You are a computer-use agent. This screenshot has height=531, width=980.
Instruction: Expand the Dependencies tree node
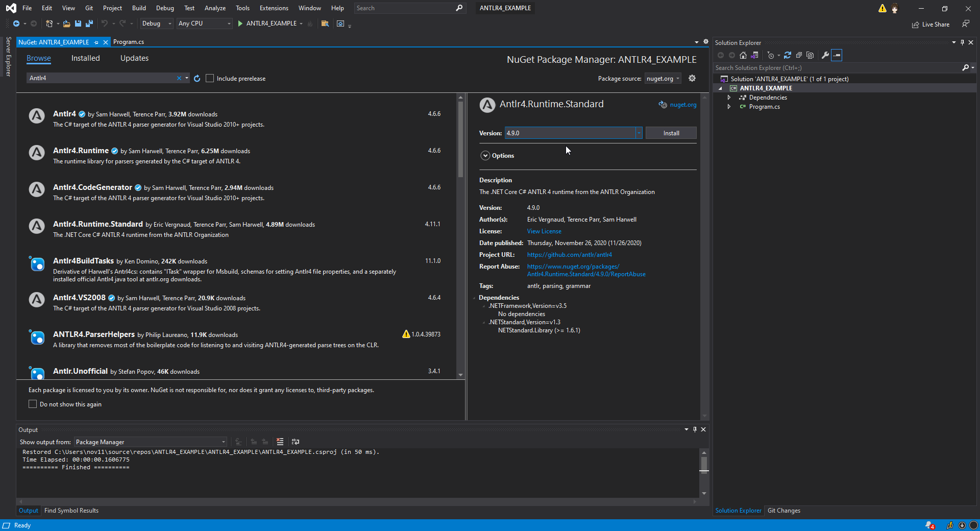[x=729, y=98]
